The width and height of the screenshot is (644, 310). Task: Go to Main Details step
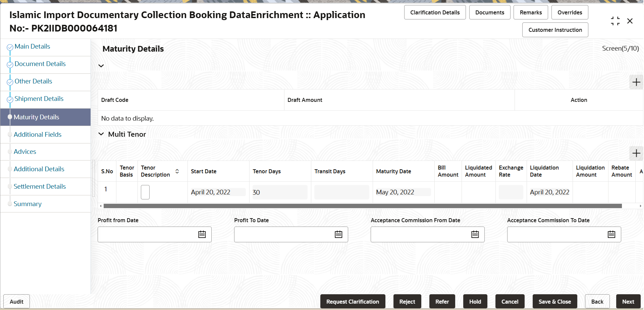(x=32, y=46)
